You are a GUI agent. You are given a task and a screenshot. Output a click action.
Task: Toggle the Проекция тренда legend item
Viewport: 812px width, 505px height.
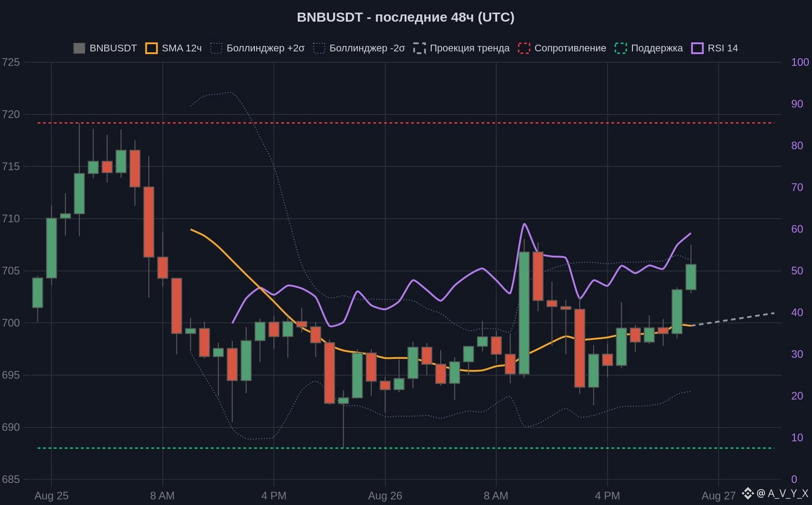pos(461,48)
